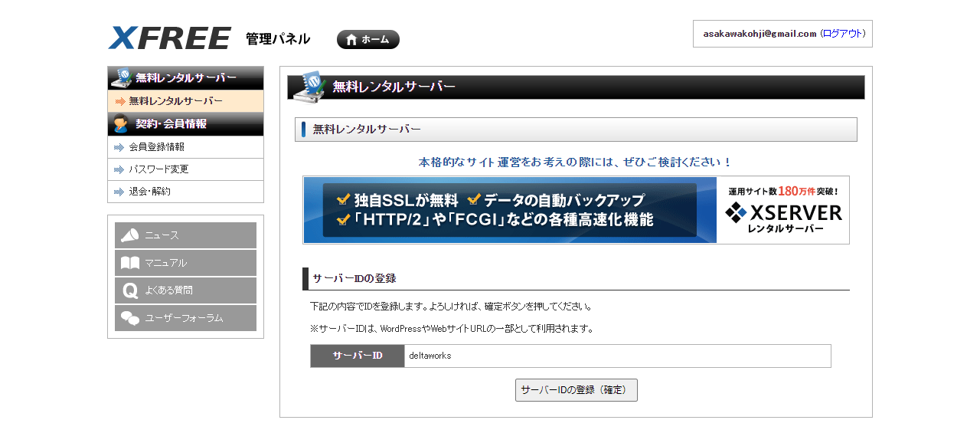Click the account email asakawakohji@gmail.com

(x=759, y=34)
